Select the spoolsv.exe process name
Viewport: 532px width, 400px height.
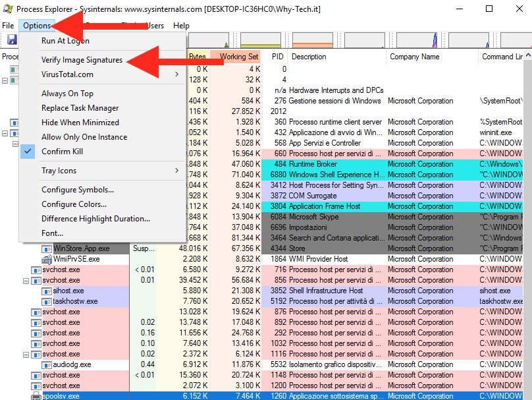61,396
